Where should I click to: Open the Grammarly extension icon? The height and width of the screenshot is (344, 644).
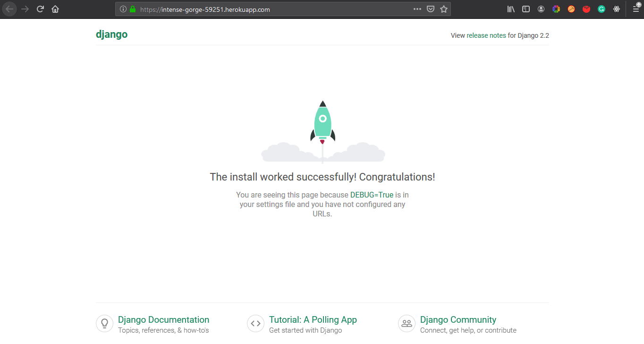click(x=602, y=9)
